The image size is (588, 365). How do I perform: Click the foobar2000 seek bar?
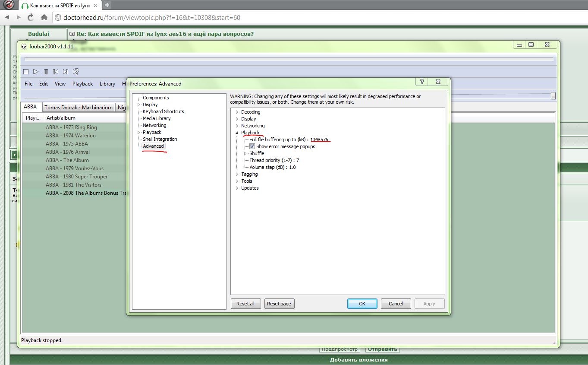289,59
